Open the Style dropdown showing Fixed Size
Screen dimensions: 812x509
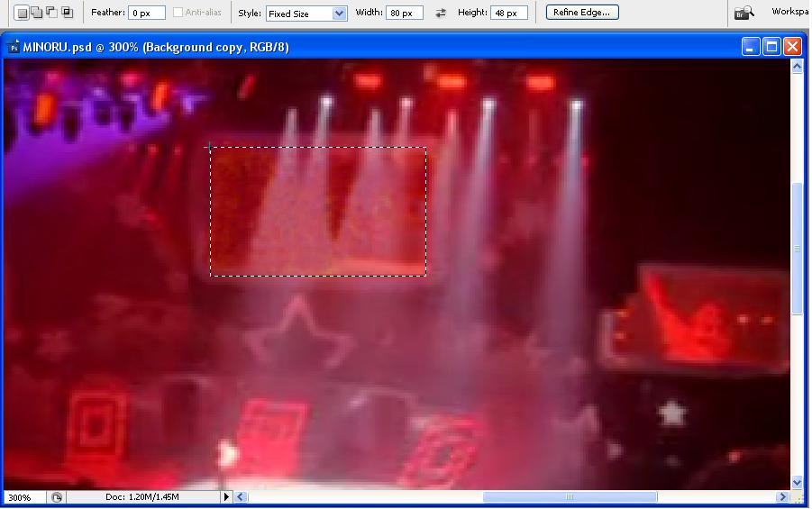click(306, 14)
